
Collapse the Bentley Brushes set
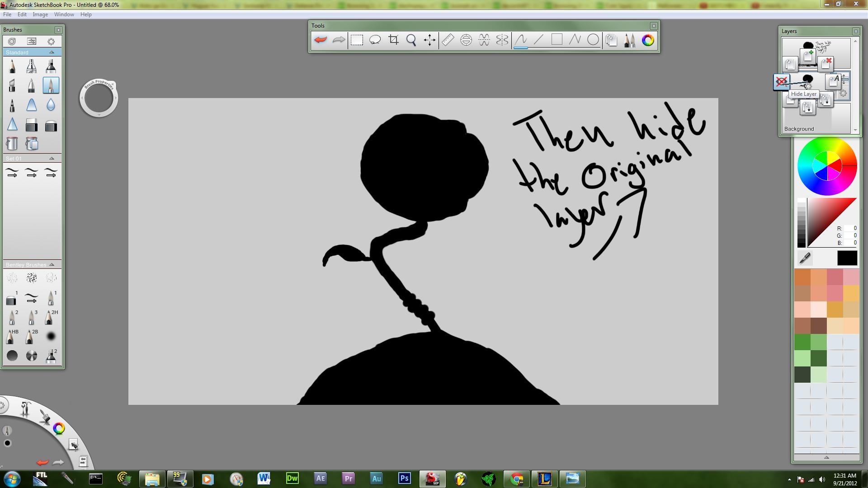52,265
